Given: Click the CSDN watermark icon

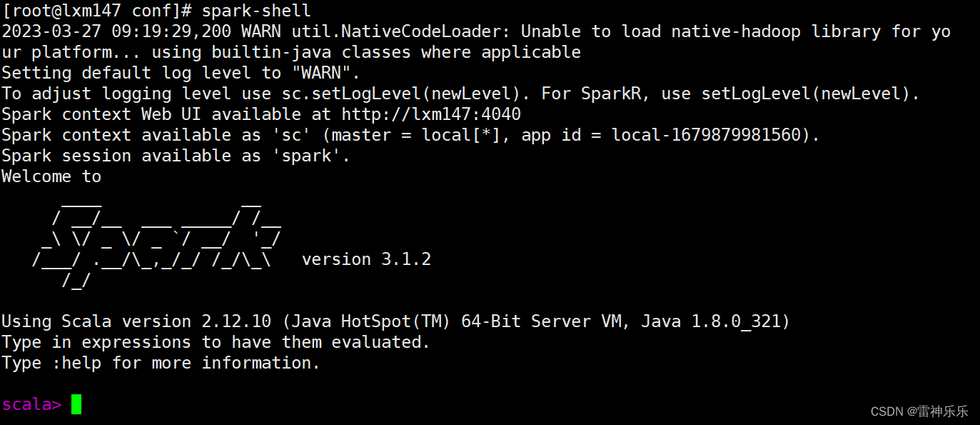Looking at the screenshot, I should (x=889, y=411).
